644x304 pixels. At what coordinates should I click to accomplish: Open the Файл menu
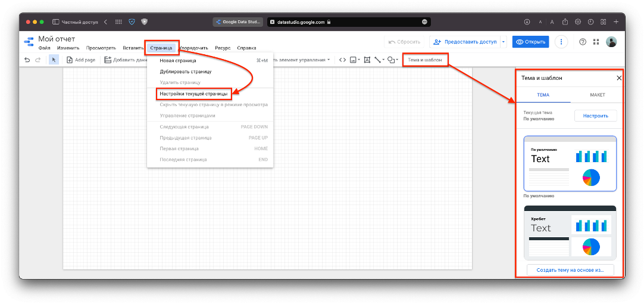(44, 48)
